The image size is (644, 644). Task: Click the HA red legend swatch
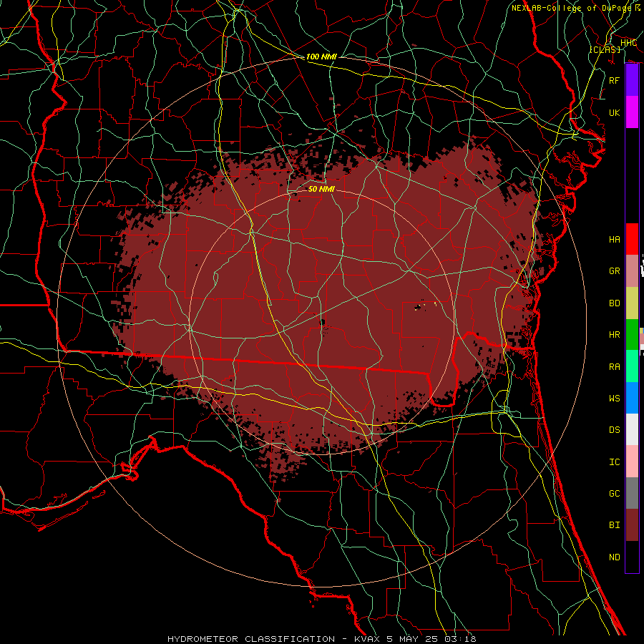pyautogui.click(x=632, y=239)
